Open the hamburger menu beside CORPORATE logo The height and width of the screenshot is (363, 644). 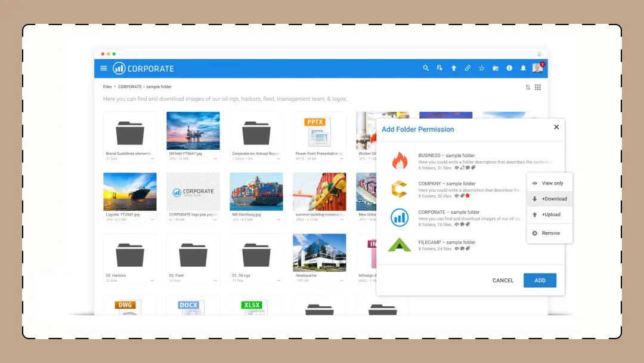104,68
